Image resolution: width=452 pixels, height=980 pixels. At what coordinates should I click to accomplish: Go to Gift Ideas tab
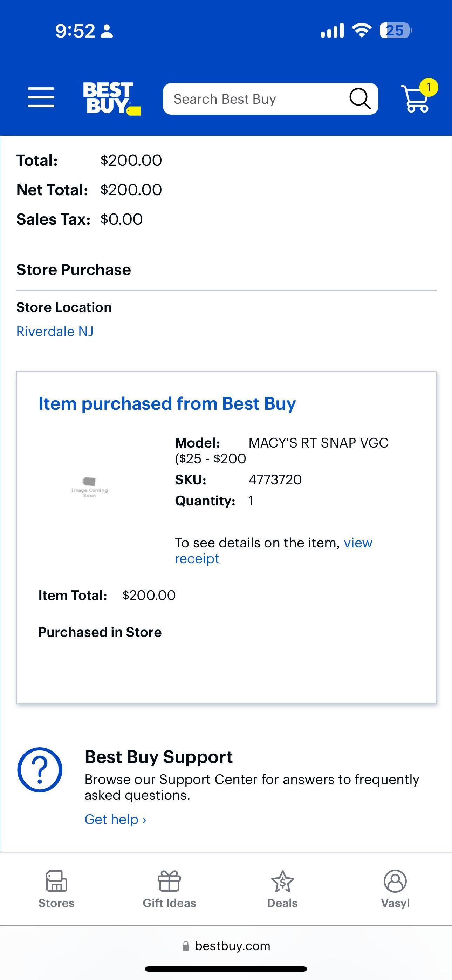click(x=169, y=889)
